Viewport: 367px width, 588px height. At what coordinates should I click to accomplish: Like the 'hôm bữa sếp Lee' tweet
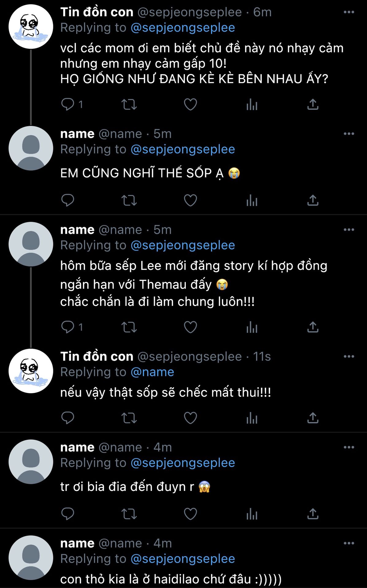(190, 327)
